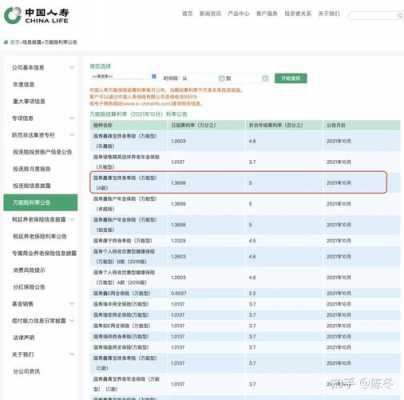404x400 pixels.
Task: Click the green 开始查询 query button
Action: coord(291,78)
